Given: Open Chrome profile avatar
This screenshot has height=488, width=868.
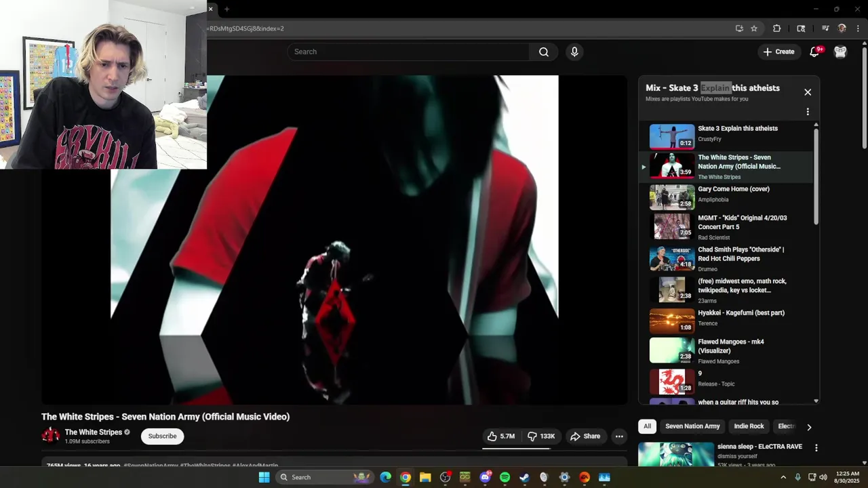Looking at the screenshot, I should point(842,28).
